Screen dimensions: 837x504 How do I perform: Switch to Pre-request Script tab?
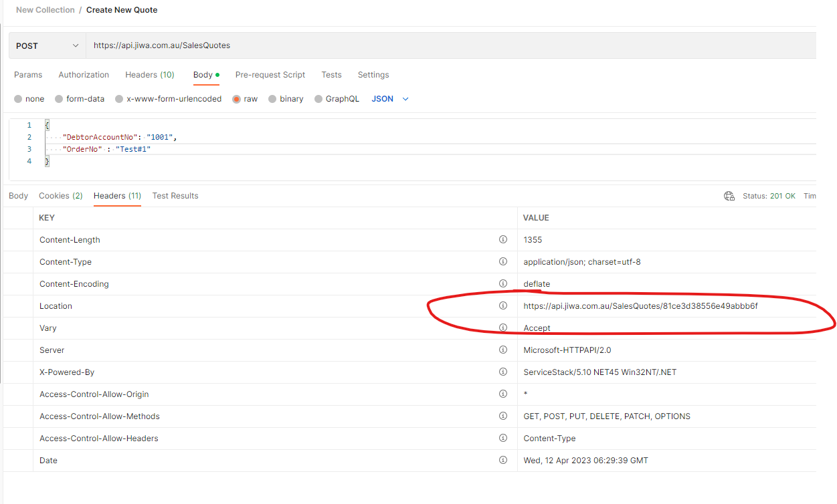tap(270, 75)
